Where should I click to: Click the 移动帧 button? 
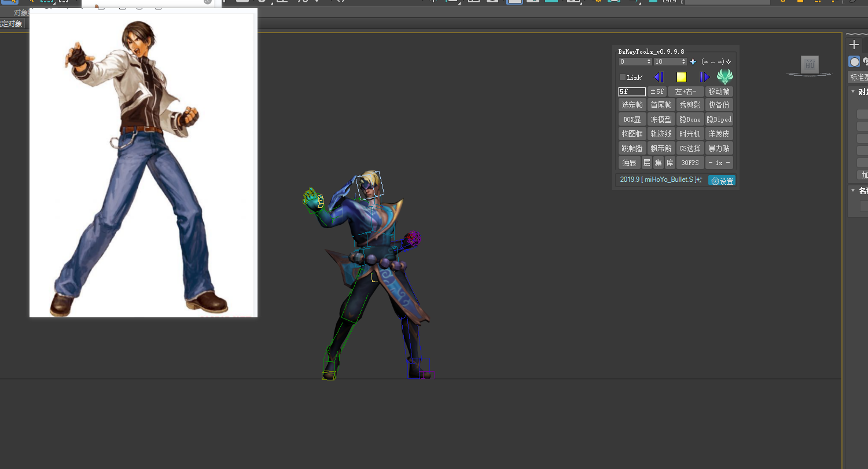coord(719,91)
